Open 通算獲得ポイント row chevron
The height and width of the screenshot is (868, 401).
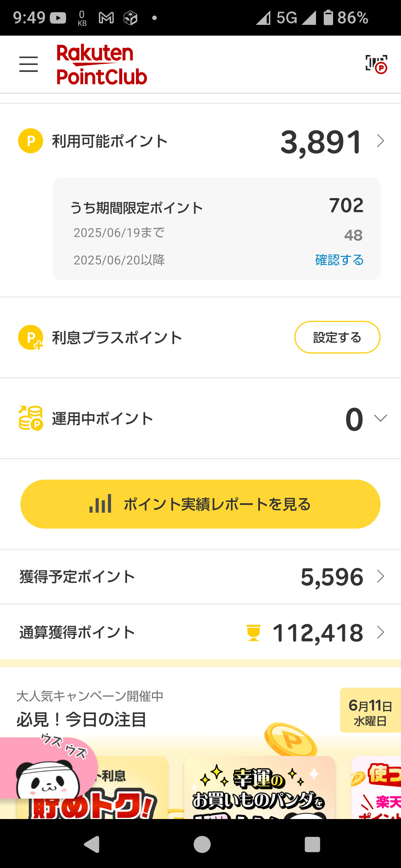pyautogui.click(x=381, y=632)
